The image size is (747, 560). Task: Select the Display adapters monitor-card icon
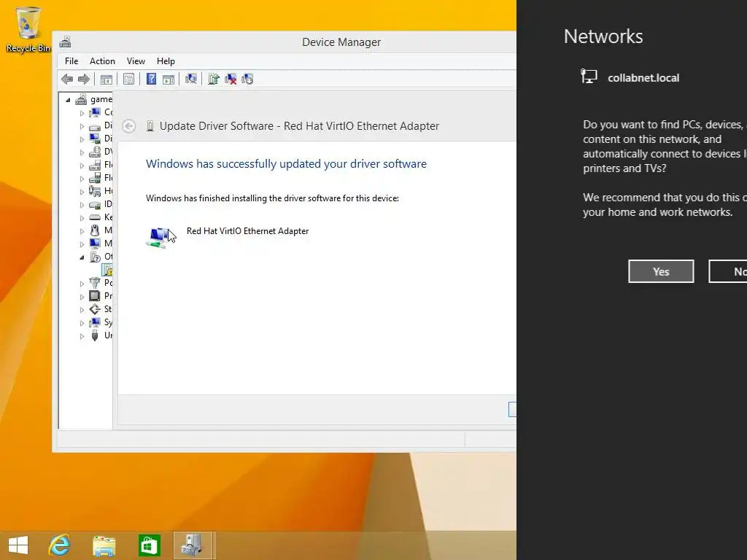[x=96, y=139]
